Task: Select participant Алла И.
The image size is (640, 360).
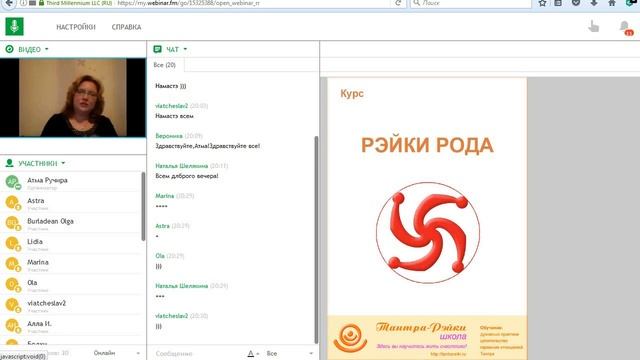Action: (71, 325)
